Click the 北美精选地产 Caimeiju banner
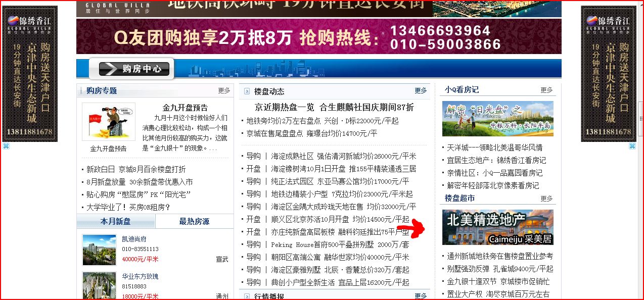 click(x=497, y=227)
